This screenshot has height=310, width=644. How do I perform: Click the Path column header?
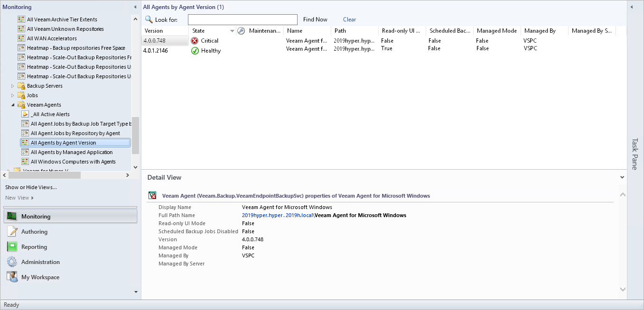coord(355,31)
